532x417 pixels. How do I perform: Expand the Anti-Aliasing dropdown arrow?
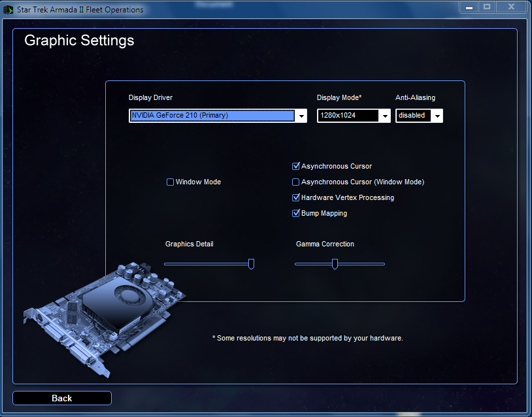[437, 116]
